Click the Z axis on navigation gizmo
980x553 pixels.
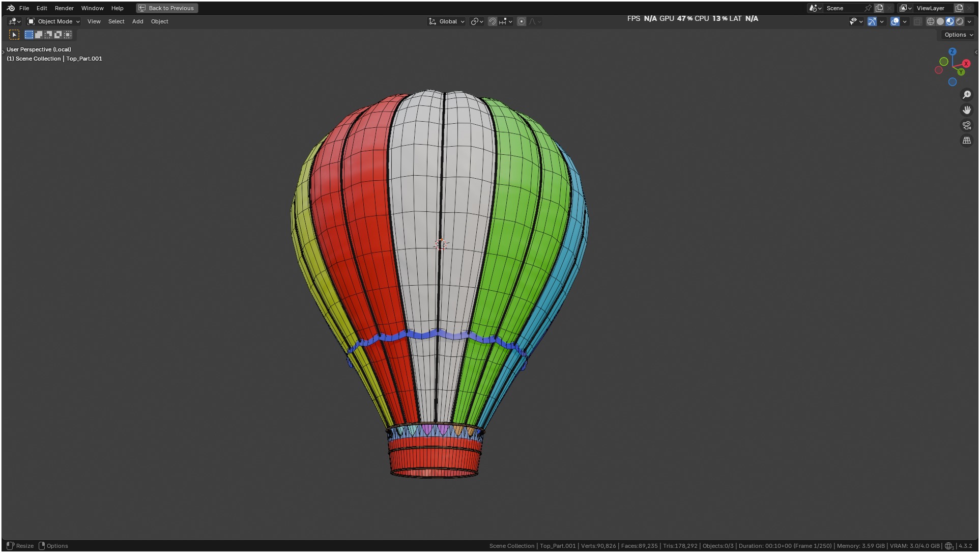953,51
